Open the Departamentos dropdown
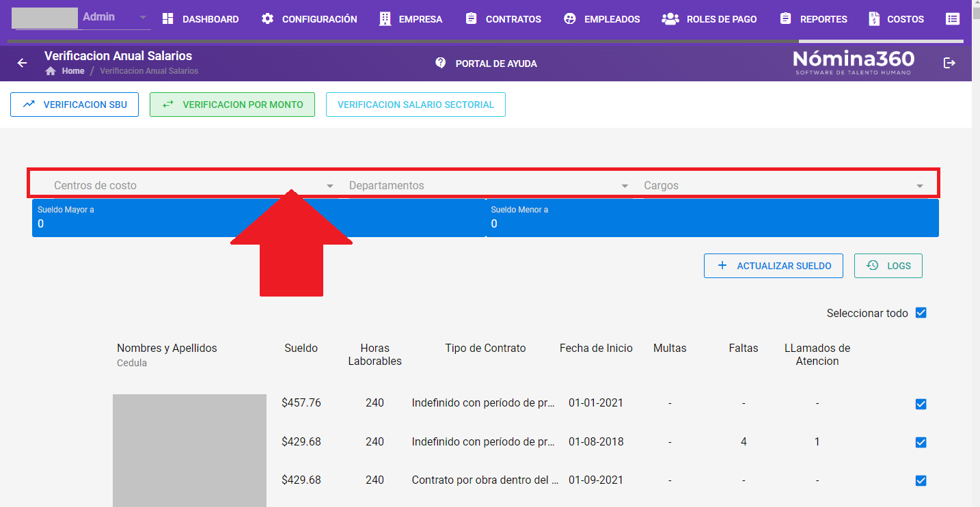Viewport: 980px width, 507px height. point(489,185)
